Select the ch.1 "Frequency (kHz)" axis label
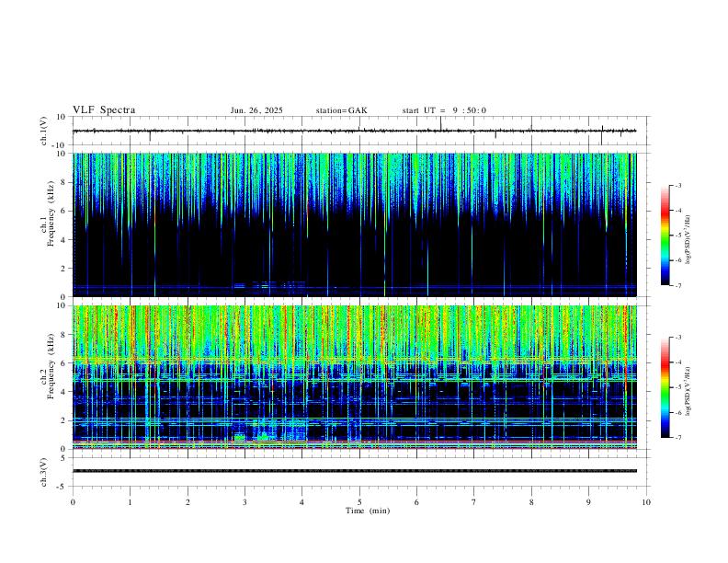Screen dimensions: 728x563 coord(51,214)
